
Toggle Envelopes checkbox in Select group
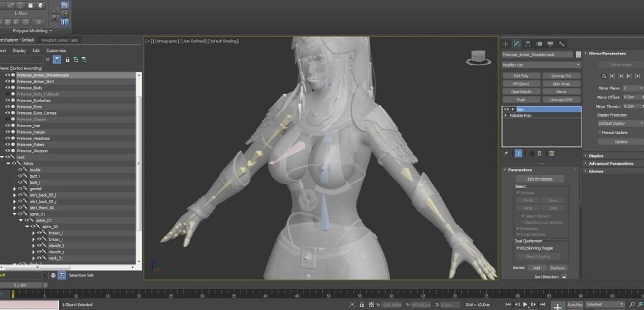(x=518, y=229)
